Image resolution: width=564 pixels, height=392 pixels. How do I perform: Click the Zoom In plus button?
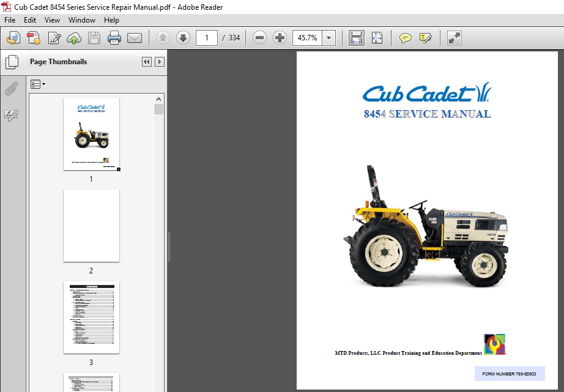pyautogui.click(x=280, y=38)
